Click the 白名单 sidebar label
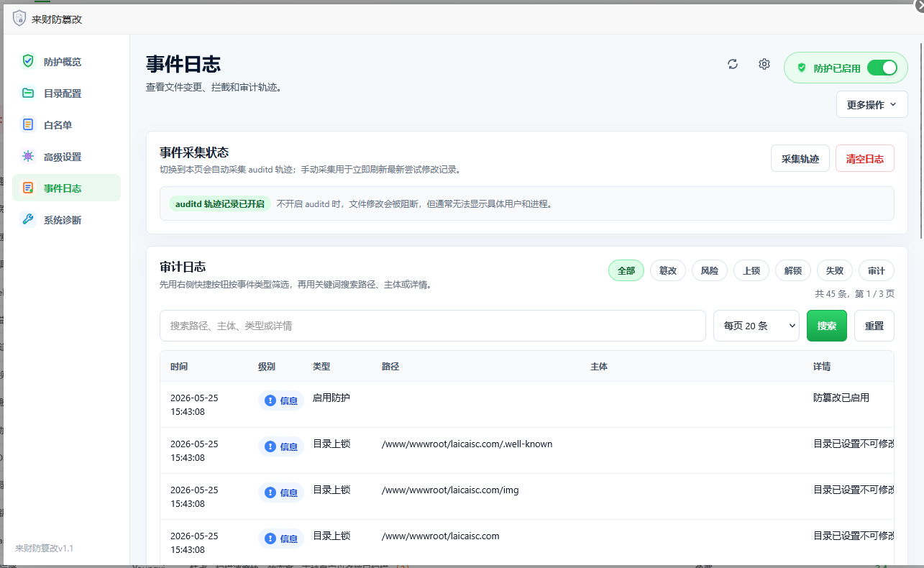 point(58,125)
